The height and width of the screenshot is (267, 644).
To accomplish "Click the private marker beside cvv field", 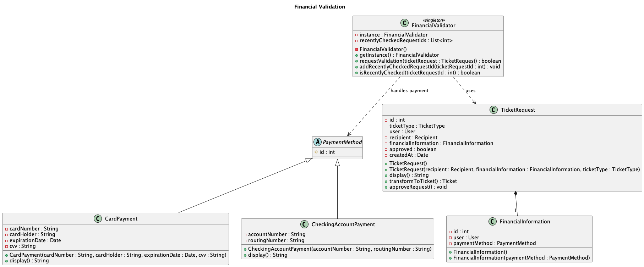I will [6, 246].
